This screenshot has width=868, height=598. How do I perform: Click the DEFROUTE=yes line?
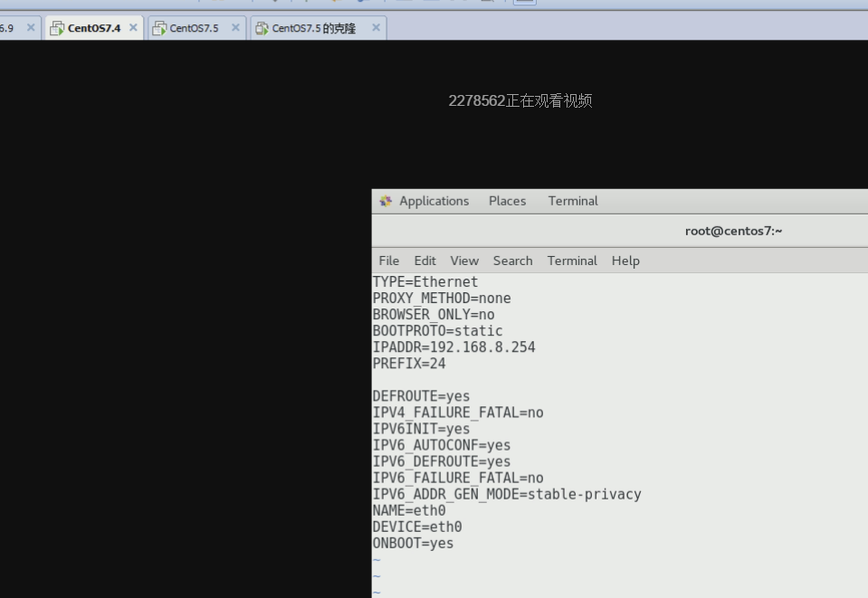point(421,396)
